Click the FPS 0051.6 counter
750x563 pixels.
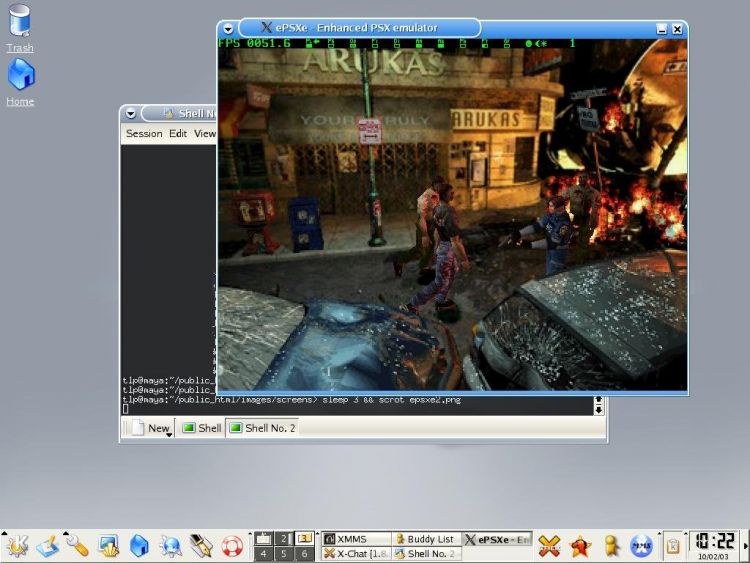coord(254,44)
